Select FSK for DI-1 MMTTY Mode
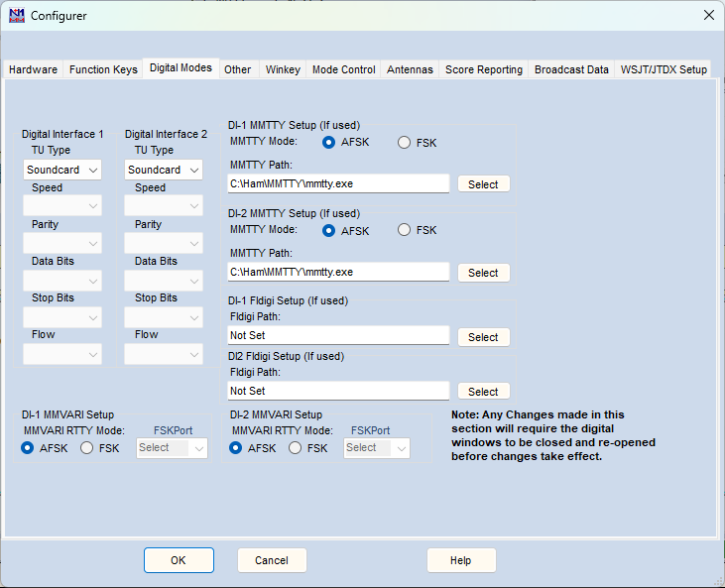This screenshot has height=588, width=725. (x=404, y=143)
